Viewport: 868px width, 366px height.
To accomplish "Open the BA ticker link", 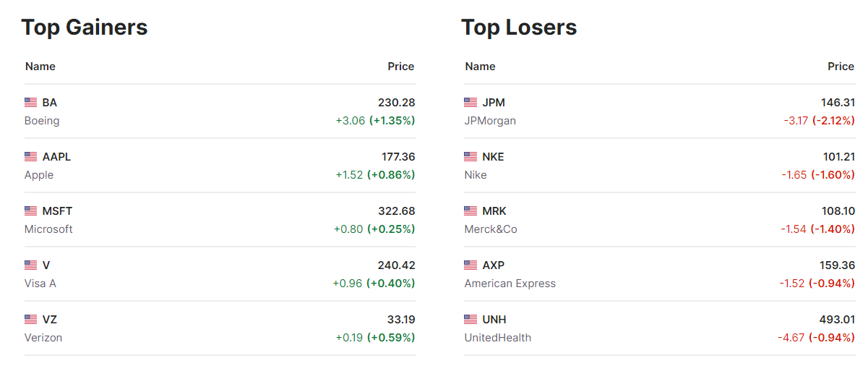I will pyautogui.click(x=50, y=103).
